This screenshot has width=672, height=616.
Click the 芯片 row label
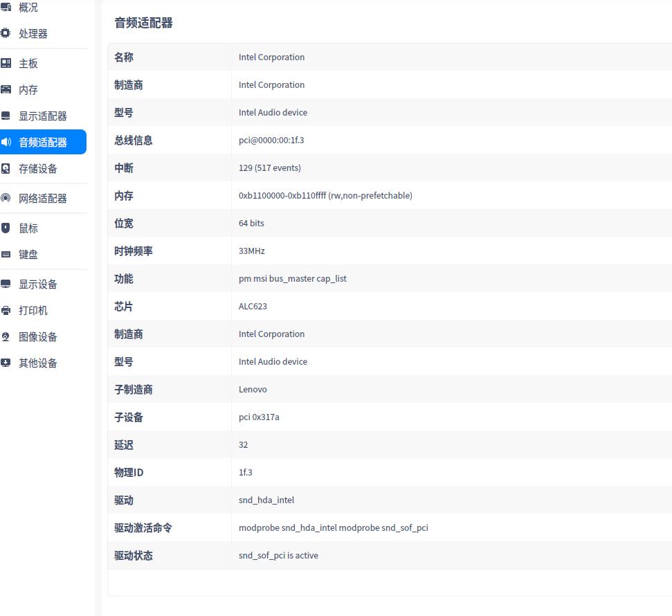[x=124, y=306]
